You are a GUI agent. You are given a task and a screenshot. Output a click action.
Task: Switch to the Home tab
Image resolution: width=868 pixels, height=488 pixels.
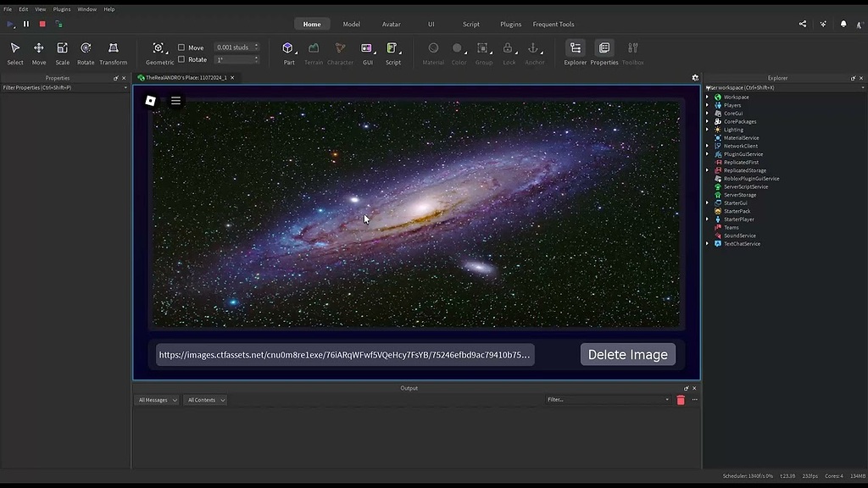[312, 24]
